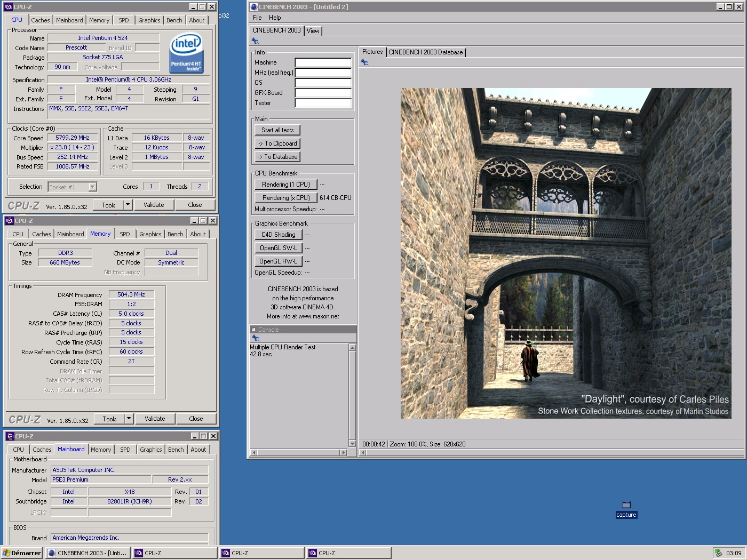Open Graphics tab in Memory CPU-Z window
The height and width of the screenshot is (560, 747).
tap(150, 234)
